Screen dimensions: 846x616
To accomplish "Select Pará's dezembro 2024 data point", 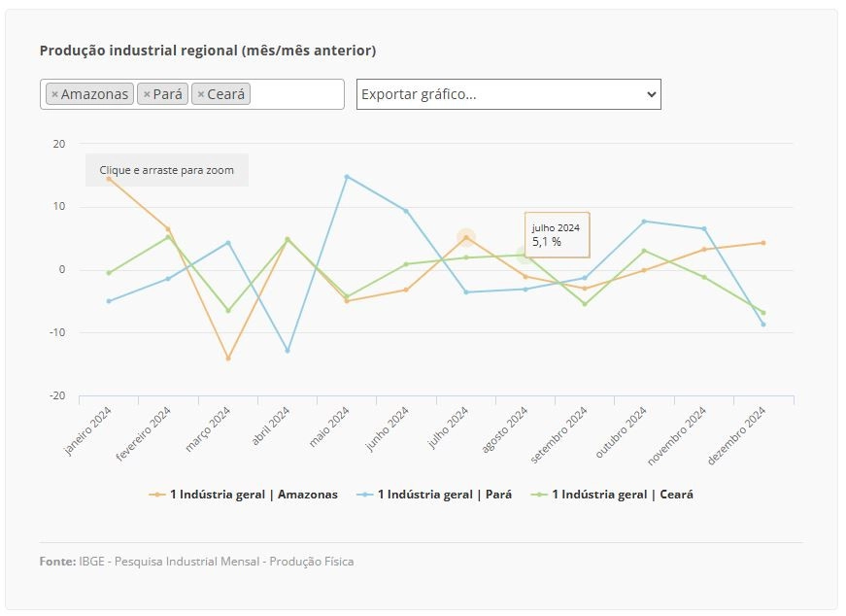I will click(x=763, y=325).
